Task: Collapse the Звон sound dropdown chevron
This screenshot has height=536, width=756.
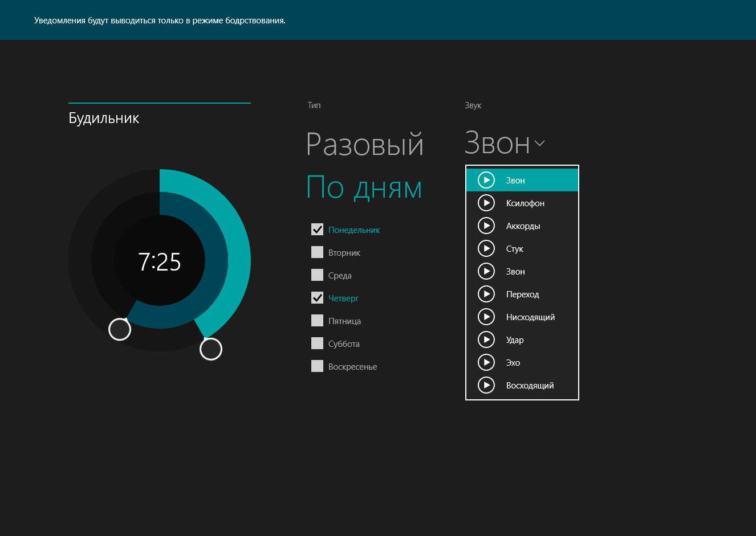Action: 539,143
